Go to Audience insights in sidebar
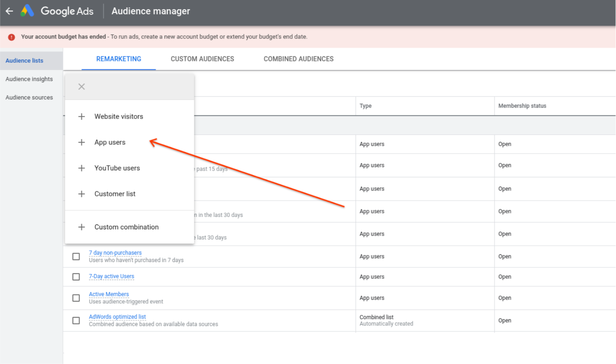Screen dimensions: 616x364 (29, 79)
